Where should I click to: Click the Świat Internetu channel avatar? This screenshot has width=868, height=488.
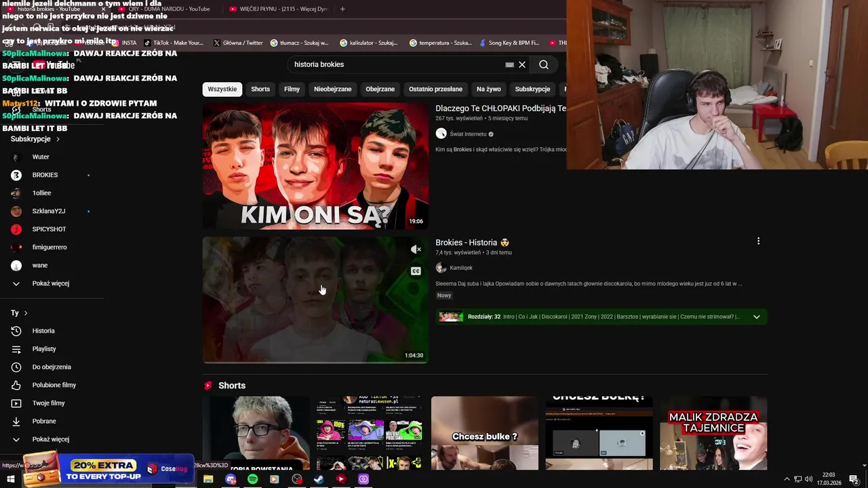pos(441,134)
